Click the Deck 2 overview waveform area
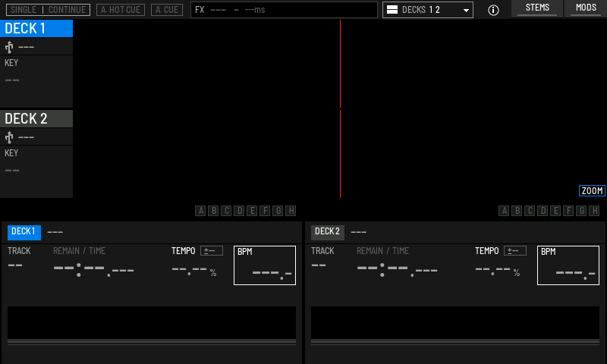The image size is (607, 364). [455, 322]
